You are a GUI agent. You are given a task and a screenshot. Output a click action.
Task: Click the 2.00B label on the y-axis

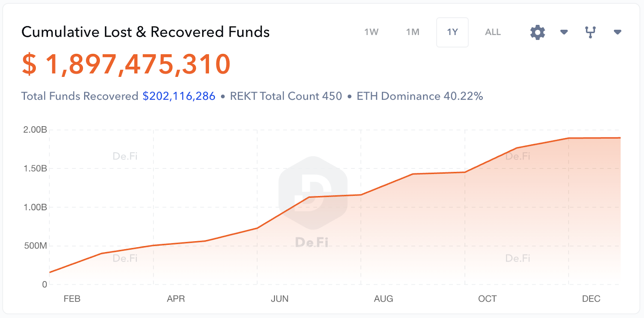[x=35, y=130]
